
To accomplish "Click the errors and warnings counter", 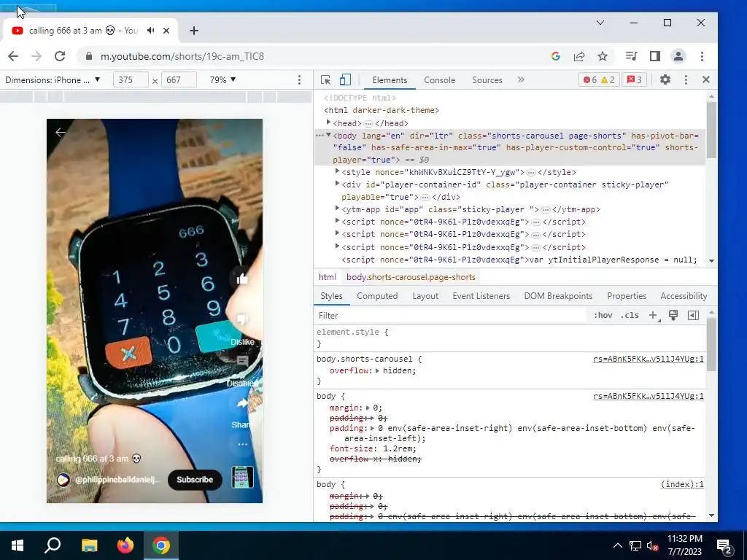I will pos(599,80).
